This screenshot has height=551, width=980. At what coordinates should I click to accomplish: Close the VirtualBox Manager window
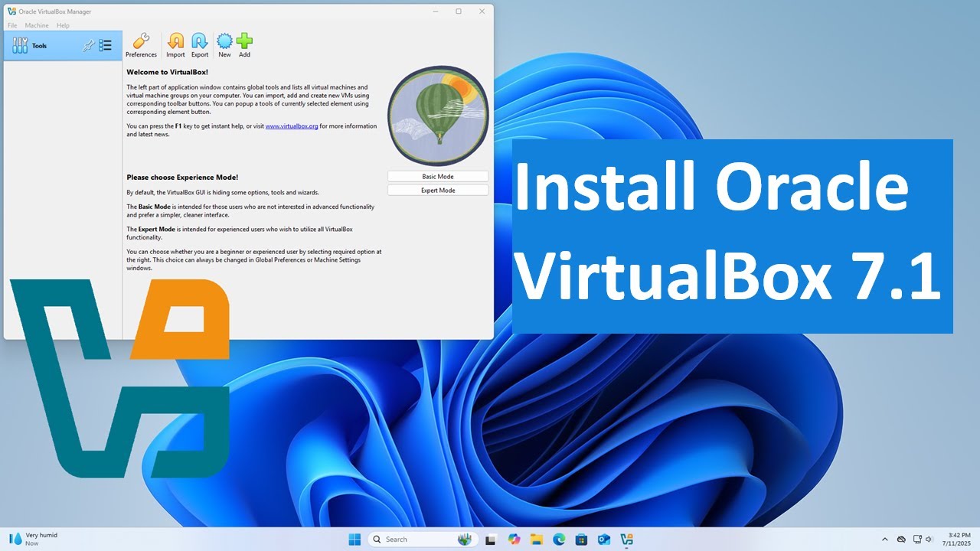(x=482, y=11)
